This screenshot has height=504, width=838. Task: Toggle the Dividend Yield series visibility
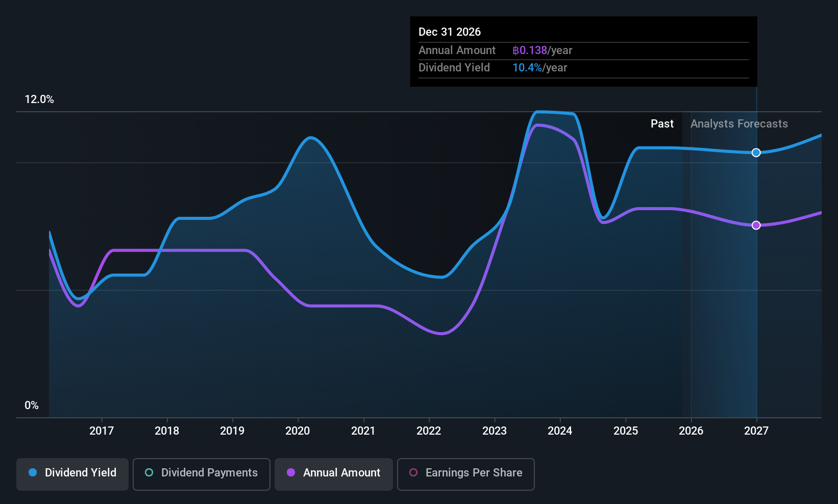coord(72,474)
